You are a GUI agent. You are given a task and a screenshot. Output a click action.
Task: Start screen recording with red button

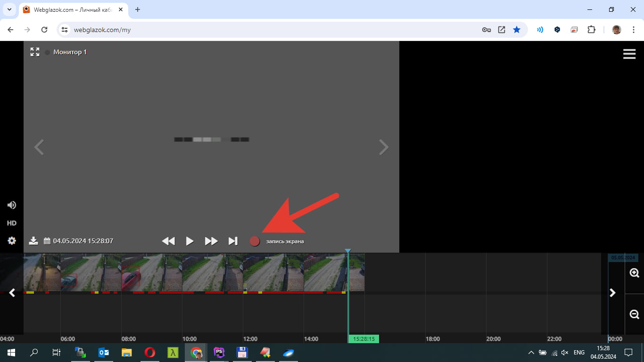click(255, 241)
